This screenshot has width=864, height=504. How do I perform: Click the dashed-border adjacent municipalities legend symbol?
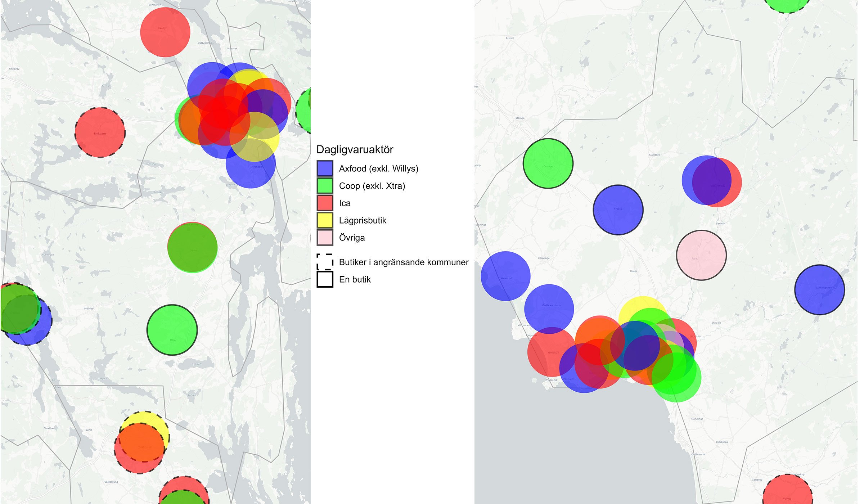325,262
